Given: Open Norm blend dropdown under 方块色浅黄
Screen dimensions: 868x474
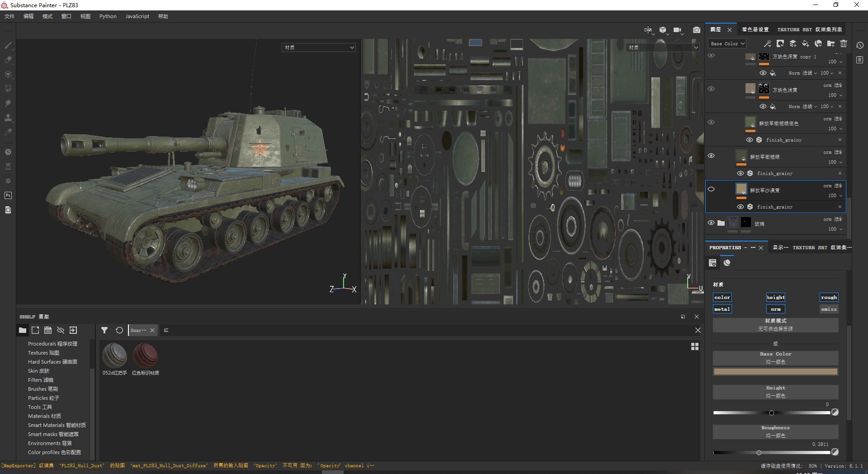Looking at the screenshot, I should coord(802,106).
